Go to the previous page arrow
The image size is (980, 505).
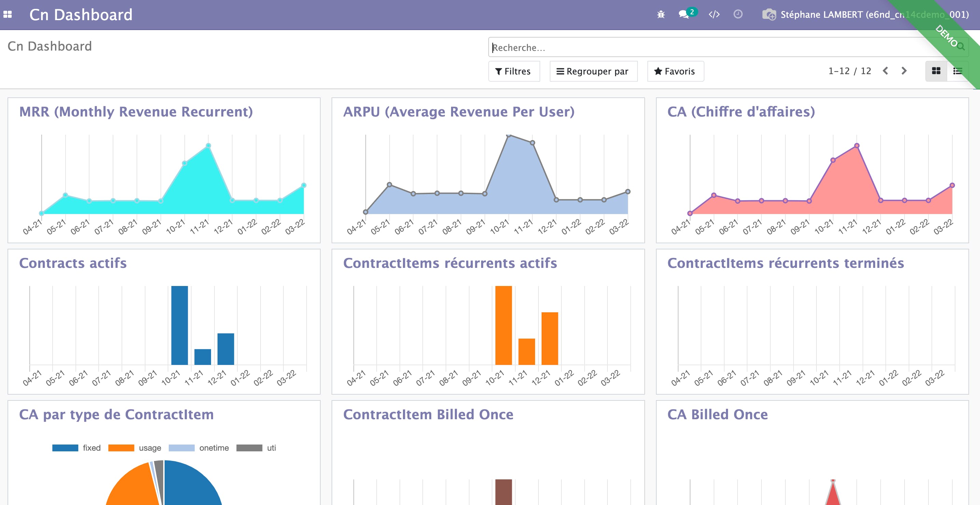(x=885, y=71)
